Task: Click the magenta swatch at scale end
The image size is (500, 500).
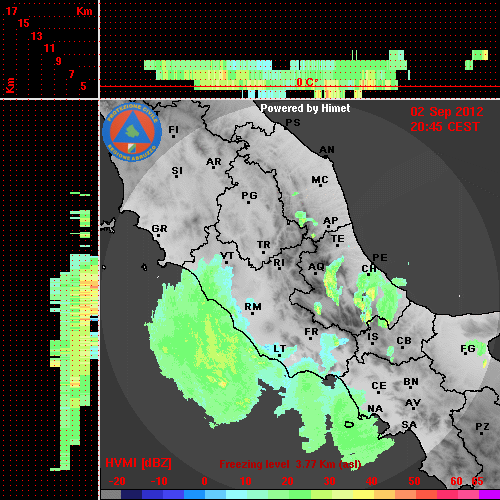Action: coord(489,494)
